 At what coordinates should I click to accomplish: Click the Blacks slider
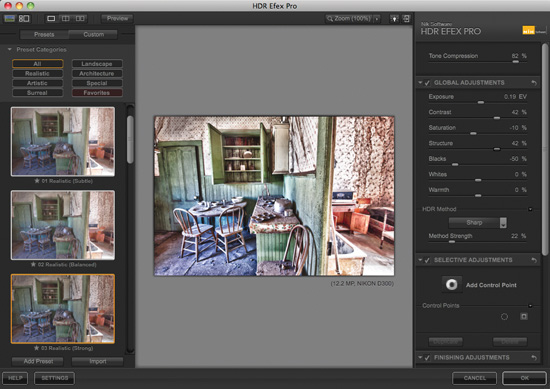(477, 164)
